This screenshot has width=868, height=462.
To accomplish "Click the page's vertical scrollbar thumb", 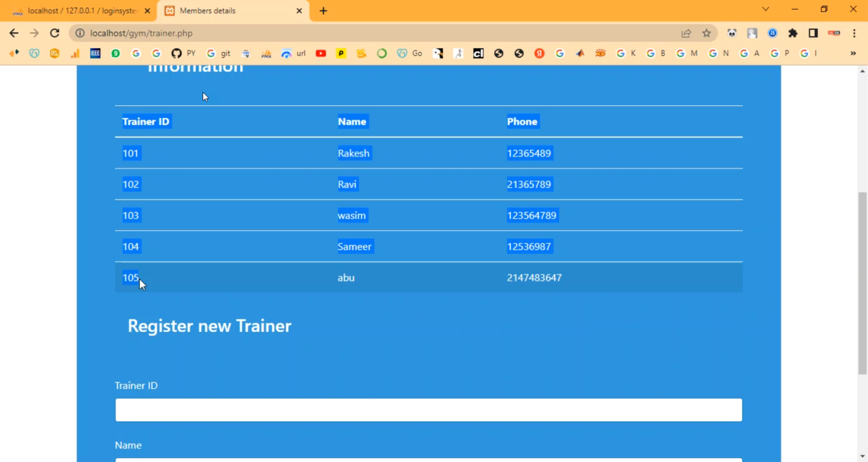I will click(x=862, y=283).
